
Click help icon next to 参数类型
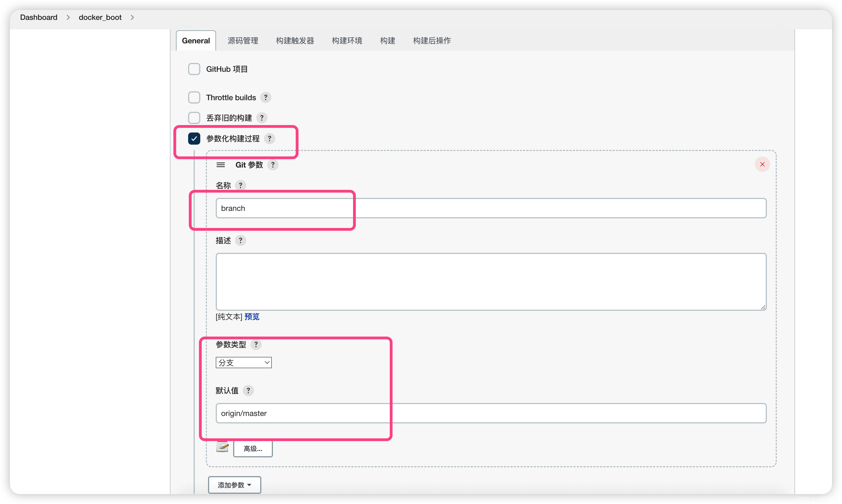point(256,344)
